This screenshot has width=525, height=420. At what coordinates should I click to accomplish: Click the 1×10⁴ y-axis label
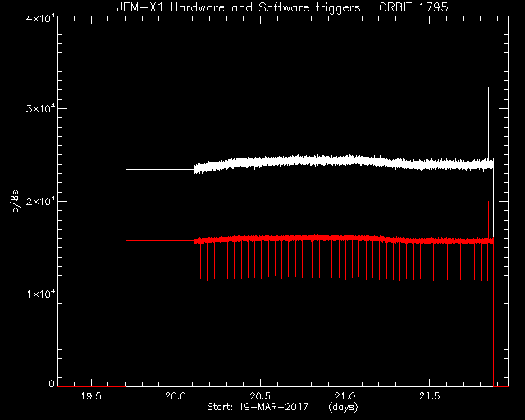coord(40,294)
